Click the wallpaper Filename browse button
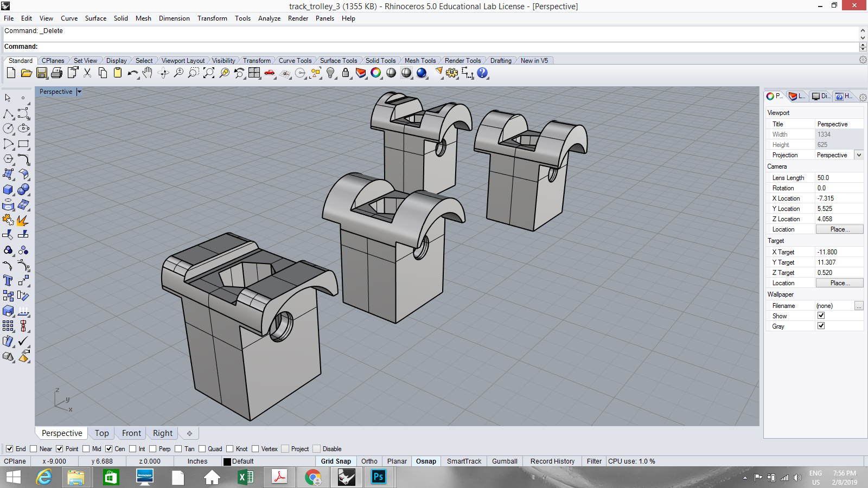Screen dimensions: 868x488 (x=859, y=306)
